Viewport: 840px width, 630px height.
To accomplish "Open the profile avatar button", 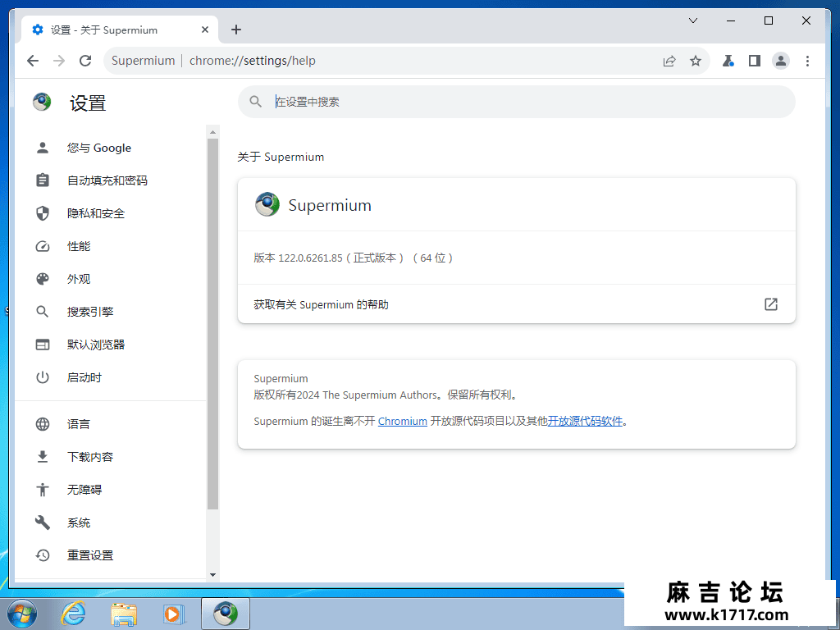I will coord(781,61).
